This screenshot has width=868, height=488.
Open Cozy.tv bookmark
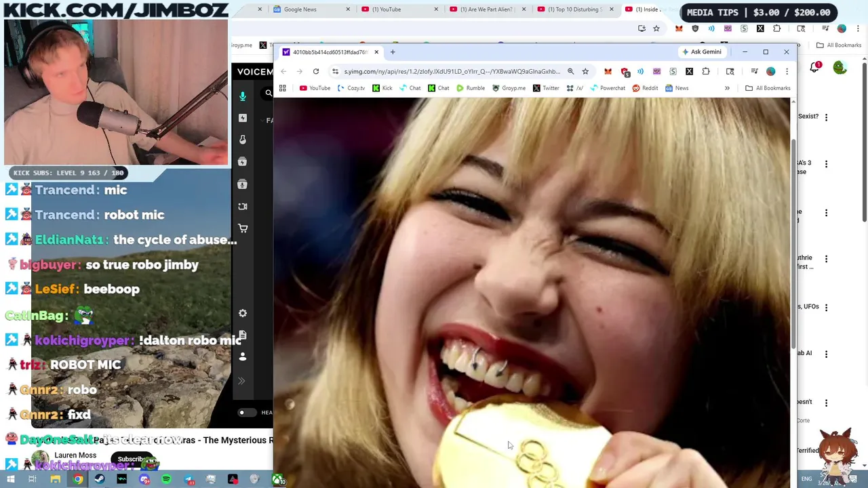pos(351,88)
